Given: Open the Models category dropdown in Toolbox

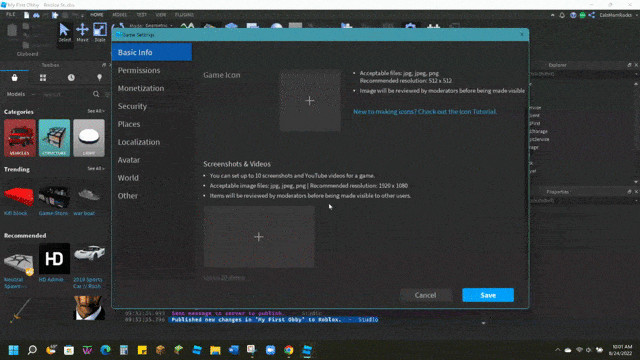Looking at the screenshot, I should [20, 94].
